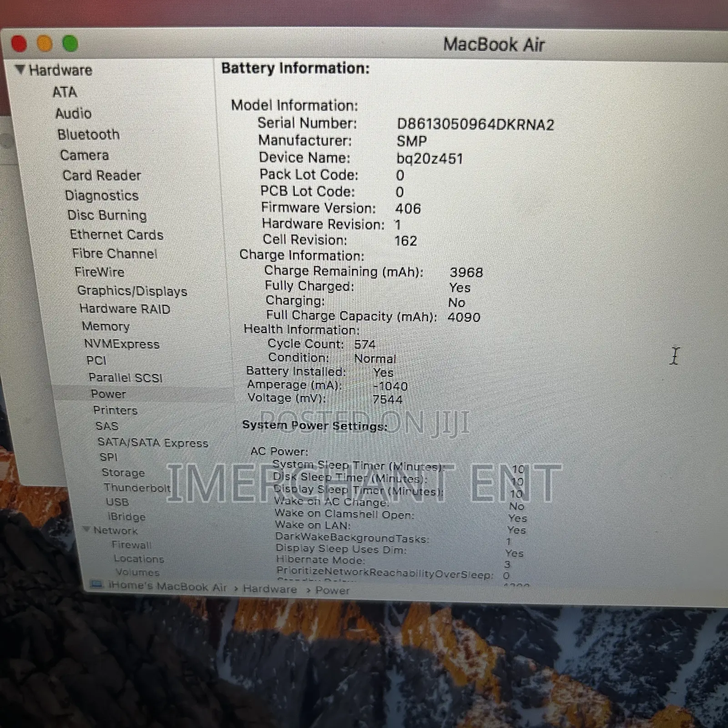
Task: Open Firewall under Network
Action: pos(131,545)
